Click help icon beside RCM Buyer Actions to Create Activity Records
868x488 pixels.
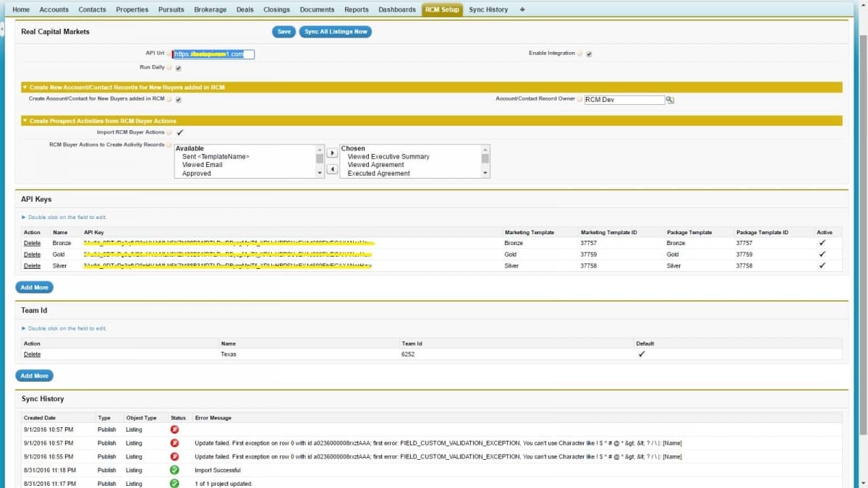pyautogui.click(x=169, y=145)
